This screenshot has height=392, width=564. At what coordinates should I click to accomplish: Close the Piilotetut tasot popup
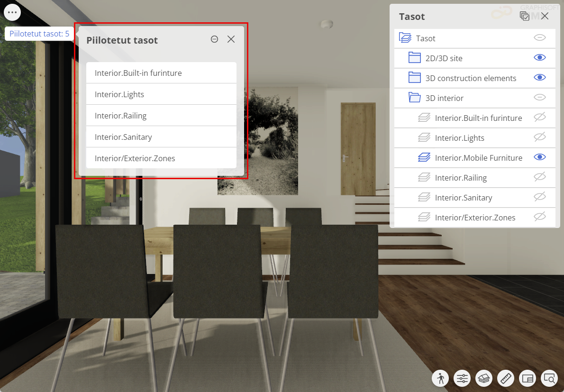231,39
